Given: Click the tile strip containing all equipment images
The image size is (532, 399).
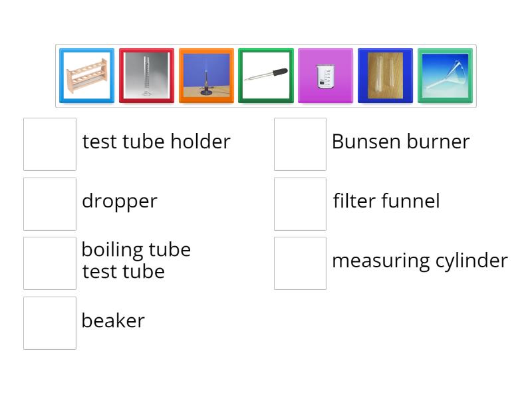Looking at the screenshot, I should pyautogui.click(x=266, y=75).
